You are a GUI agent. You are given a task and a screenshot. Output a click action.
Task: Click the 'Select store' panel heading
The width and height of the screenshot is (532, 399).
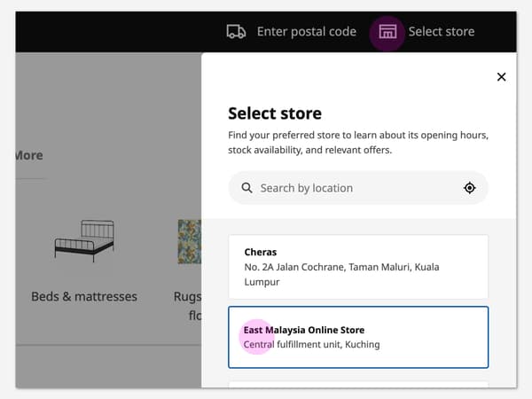click(275, 113)
